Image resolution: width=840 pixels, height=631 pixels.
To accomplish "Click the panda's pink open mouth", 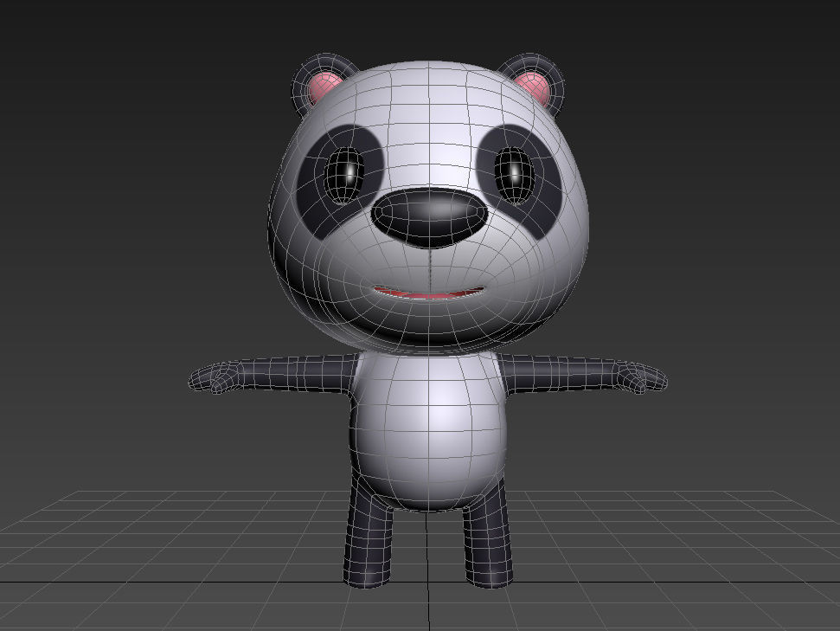I will (428, 293).
